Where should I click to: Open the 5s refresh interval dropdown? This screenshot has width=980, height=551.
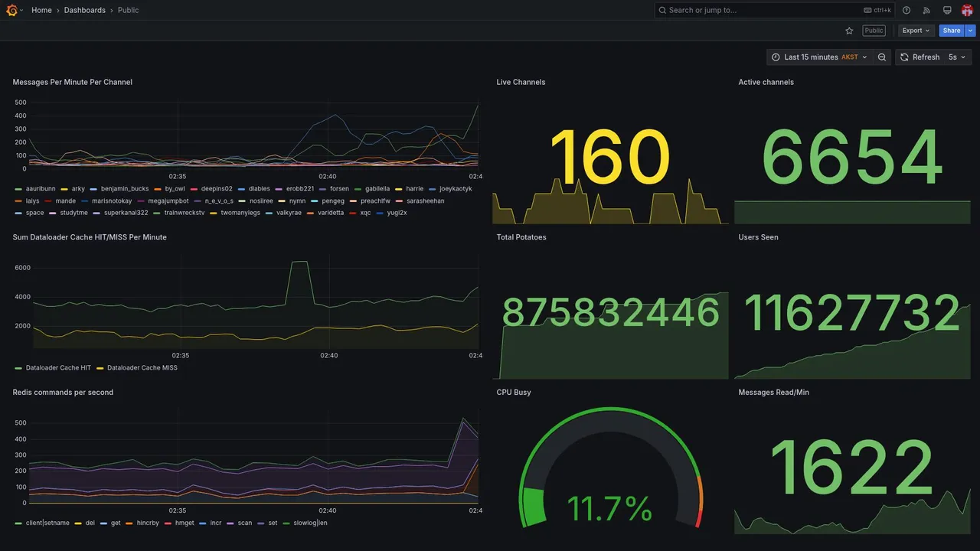click(957, 57)
